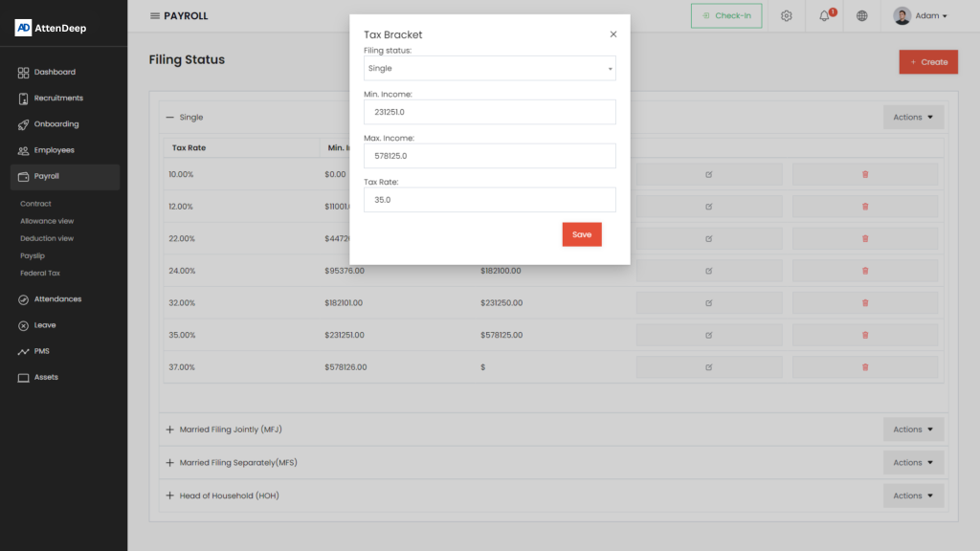
Task: Open the Adam user profile menu
Action: (920, 16)
